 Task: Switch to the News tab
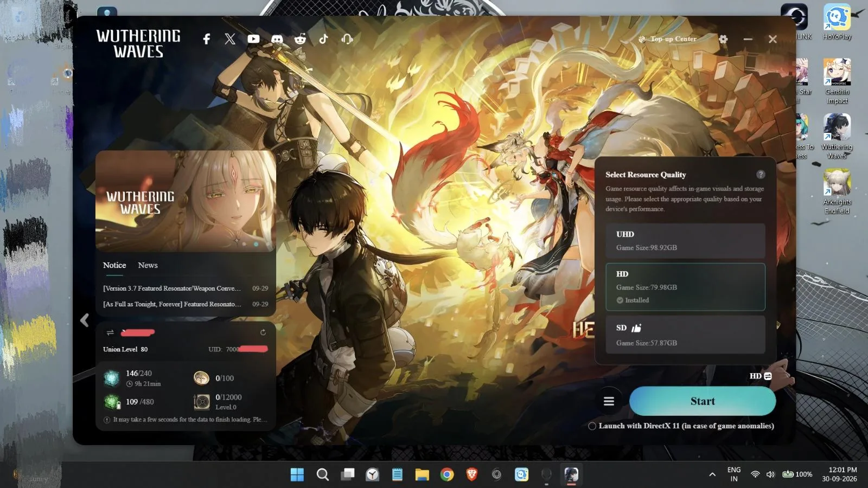pos(148,265)
